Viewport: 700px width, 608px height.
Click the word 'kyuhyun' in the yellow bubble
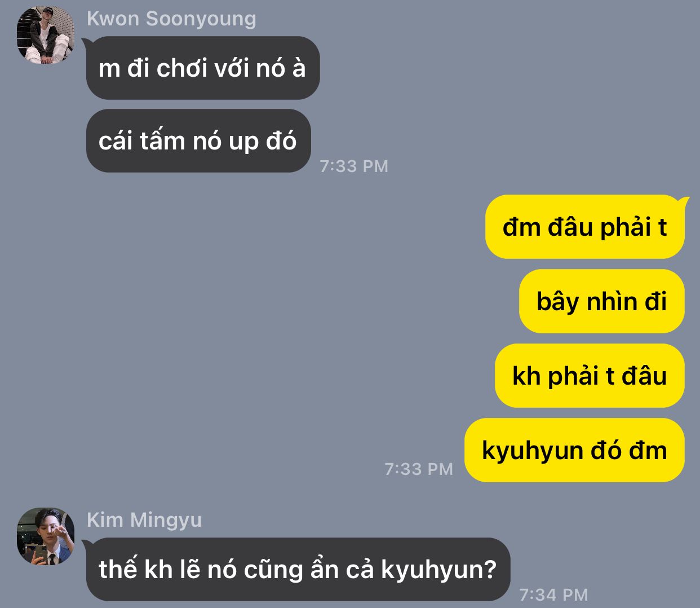coord(532,451)
